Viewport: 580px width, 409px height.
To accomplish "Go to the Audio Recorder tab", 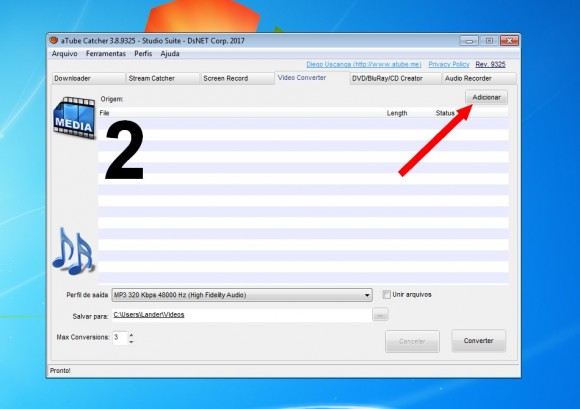I will pyautogui.click(x=479, y=78).
